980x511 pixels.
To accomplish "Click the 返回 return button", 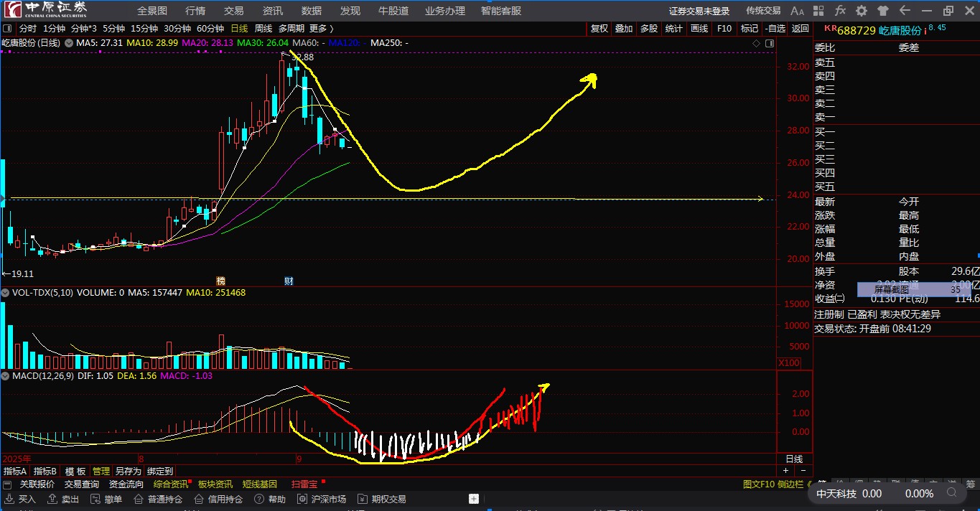I will point(800,29).
